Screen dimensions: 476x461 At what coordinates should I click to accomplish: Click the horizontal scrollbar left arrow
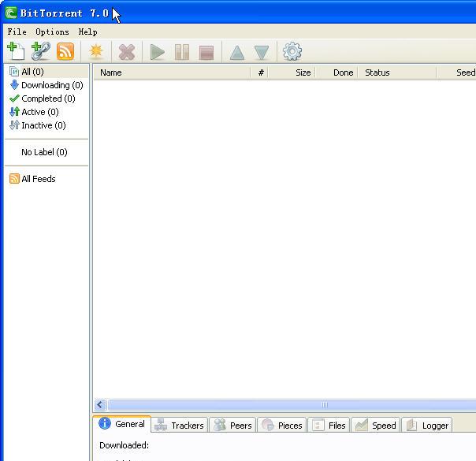click(100, 404)
